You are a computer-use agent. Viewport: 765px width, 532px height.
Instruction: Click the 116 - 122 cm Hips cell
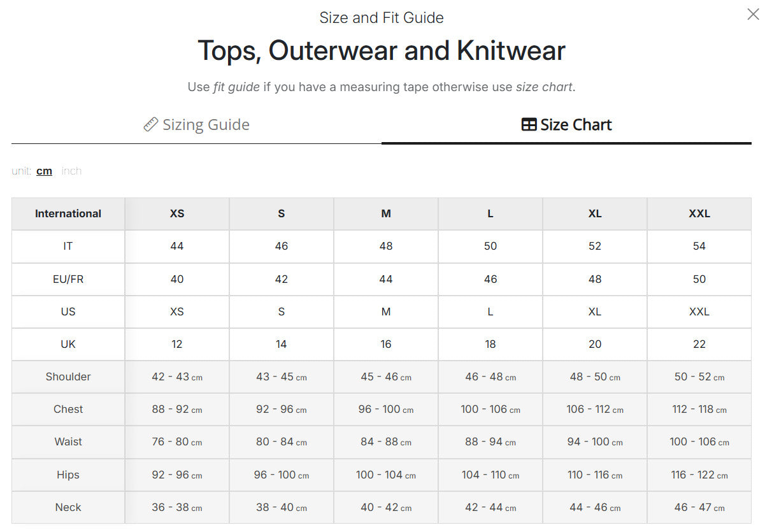pyautogui.click(x=699, y=475)
